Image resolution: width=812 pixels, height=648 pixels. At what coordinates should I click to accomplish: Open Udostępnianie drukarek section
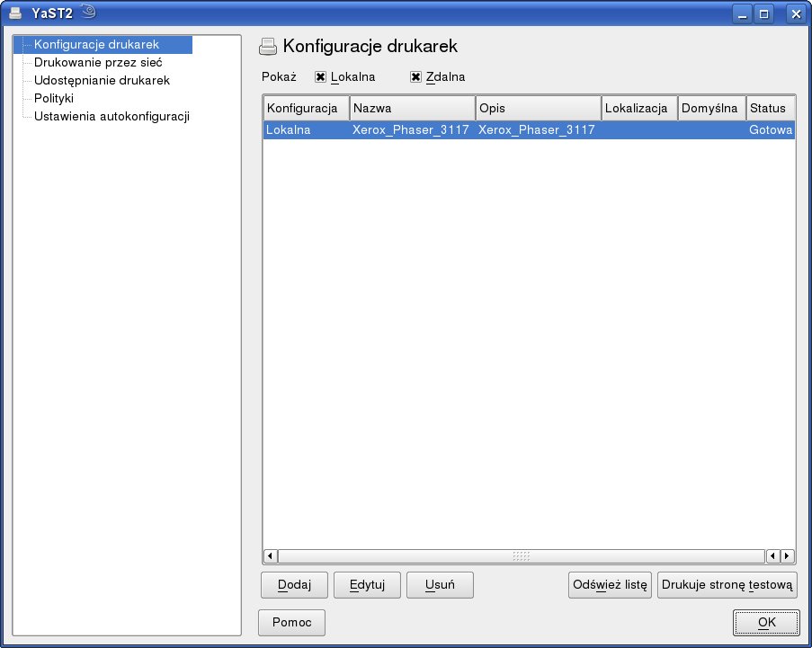tap(102, 80)
